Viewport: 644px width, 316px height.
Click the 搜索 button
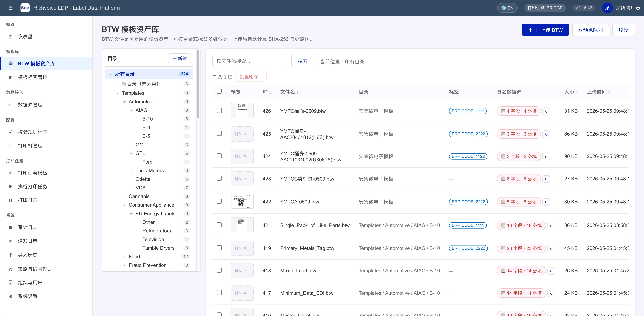[x=303, y=61]
